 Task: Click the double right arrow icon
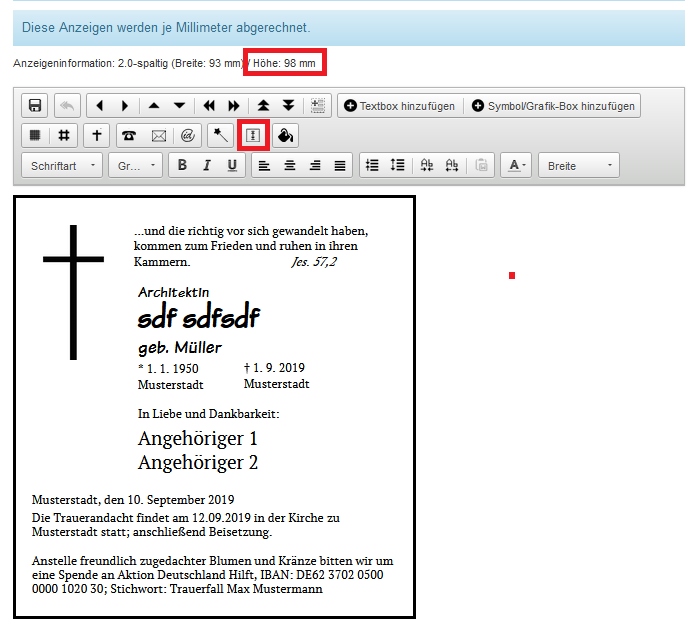point(234,106)
